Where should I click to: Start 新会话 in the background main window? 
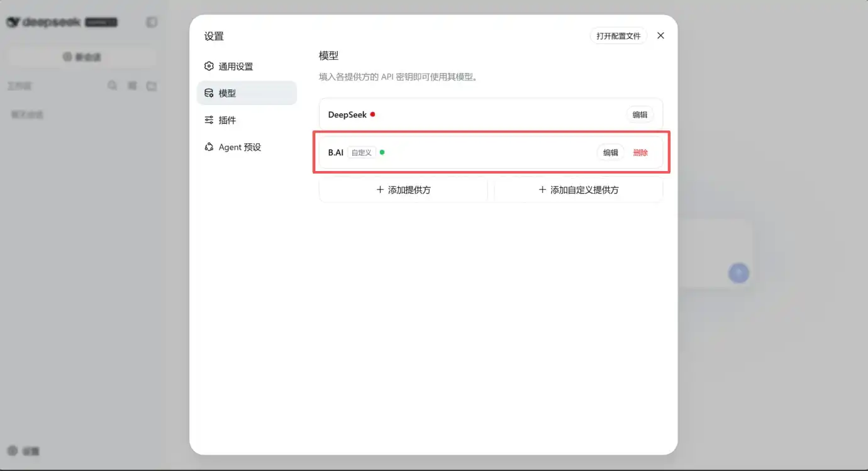(82, 57)
